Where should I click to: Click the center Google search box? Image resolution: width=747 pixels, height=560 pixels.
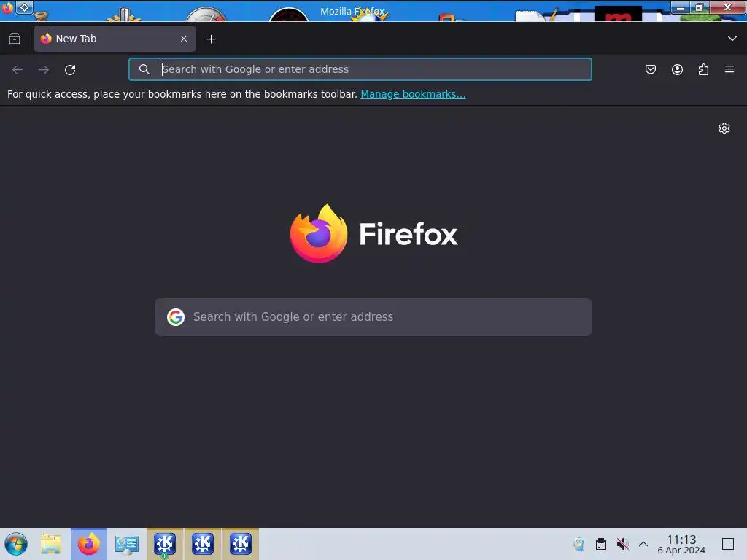373,317
